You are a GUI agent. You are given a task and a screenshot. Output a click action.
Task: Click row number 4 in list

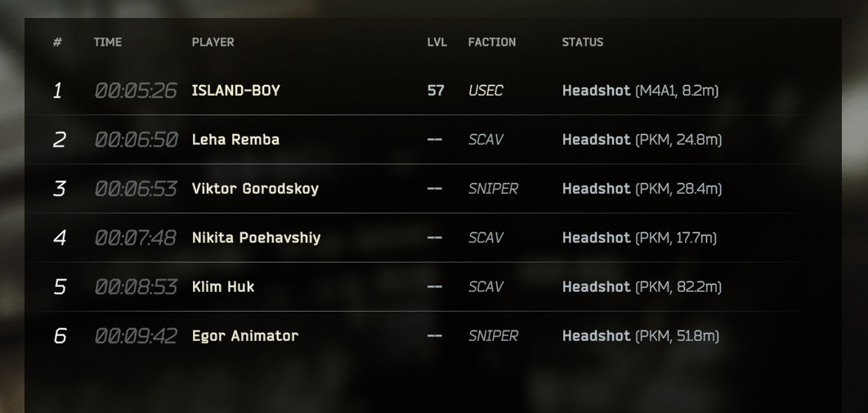(x=59, y=238)
